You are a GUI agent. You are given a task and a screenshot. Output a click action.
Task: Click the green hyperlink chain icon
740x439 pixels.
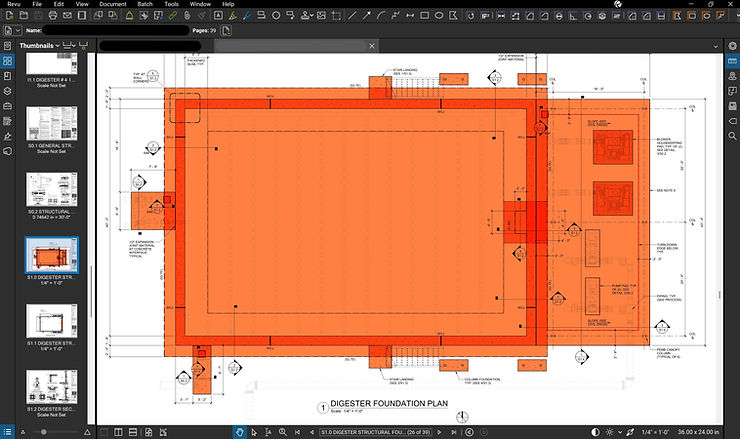click(173, 16)
